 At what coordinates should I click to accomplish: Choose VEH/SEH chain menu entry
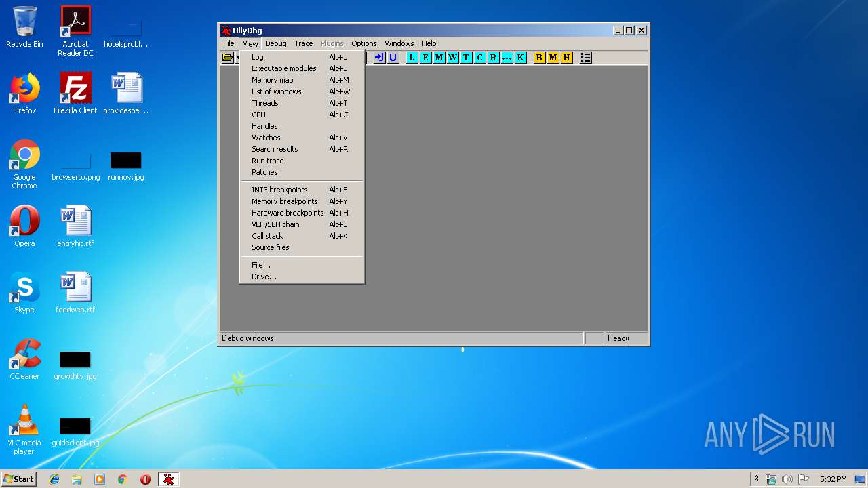[302, 224]
